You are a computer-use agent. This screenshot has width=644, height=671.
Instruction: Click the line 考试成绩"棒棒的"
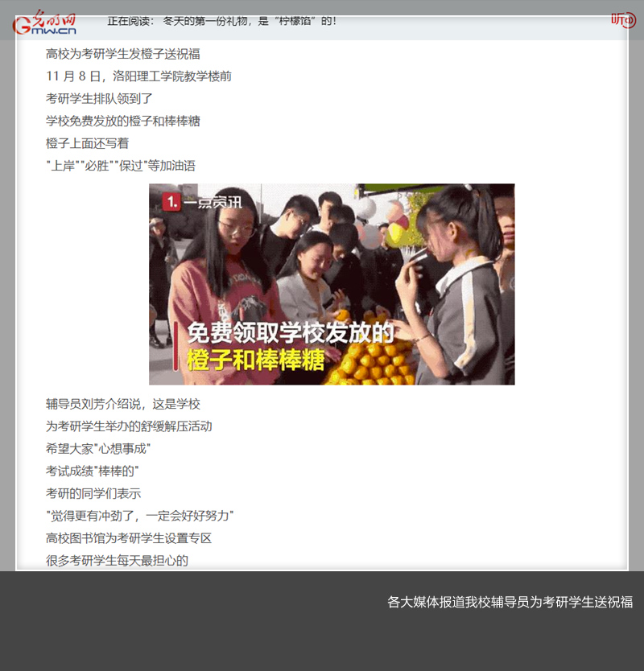[x=93, y=471]
